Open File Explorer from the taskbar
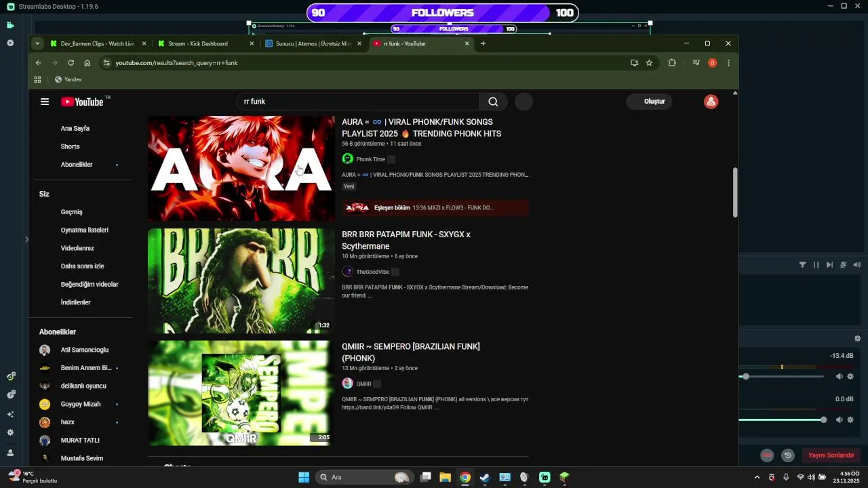The image size is (868, 488). (x=445, y=477)
